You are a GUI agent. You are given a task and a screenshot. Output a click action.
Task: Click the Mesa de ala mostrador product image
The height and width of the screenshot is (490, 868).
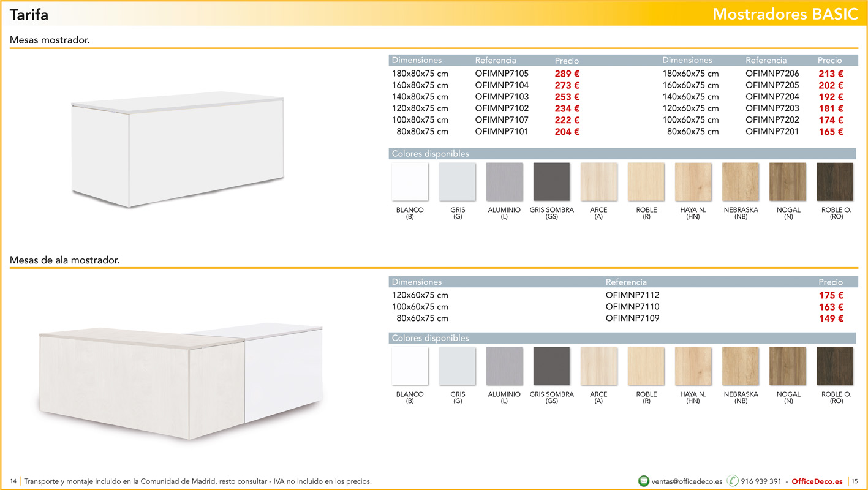point(181,382)
